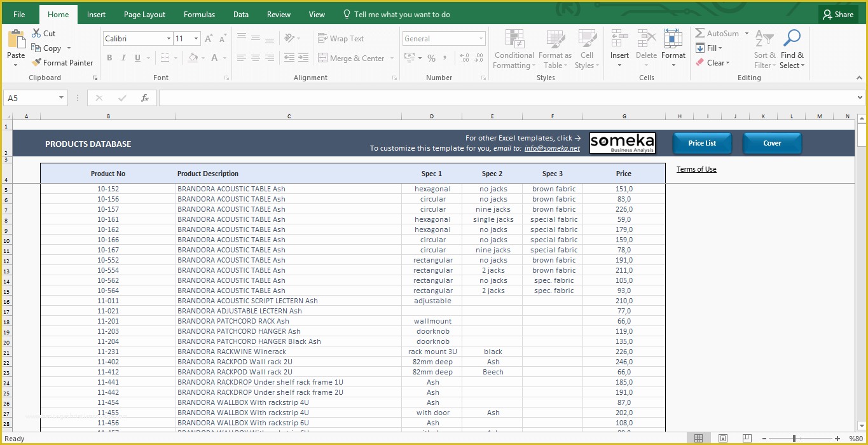868x445 pixels.
Task: Click the Sort & Filter icon
Action: 764,39
